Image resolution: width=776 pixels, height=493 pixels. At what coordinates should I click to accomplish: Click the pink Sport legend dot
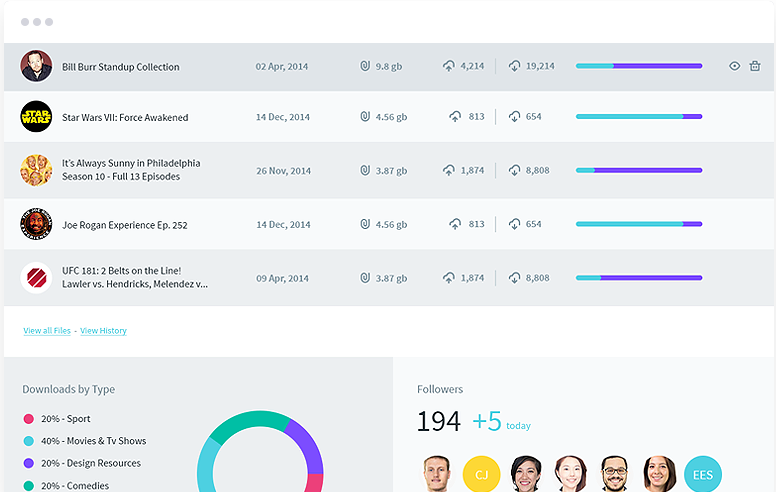[28, 419]
